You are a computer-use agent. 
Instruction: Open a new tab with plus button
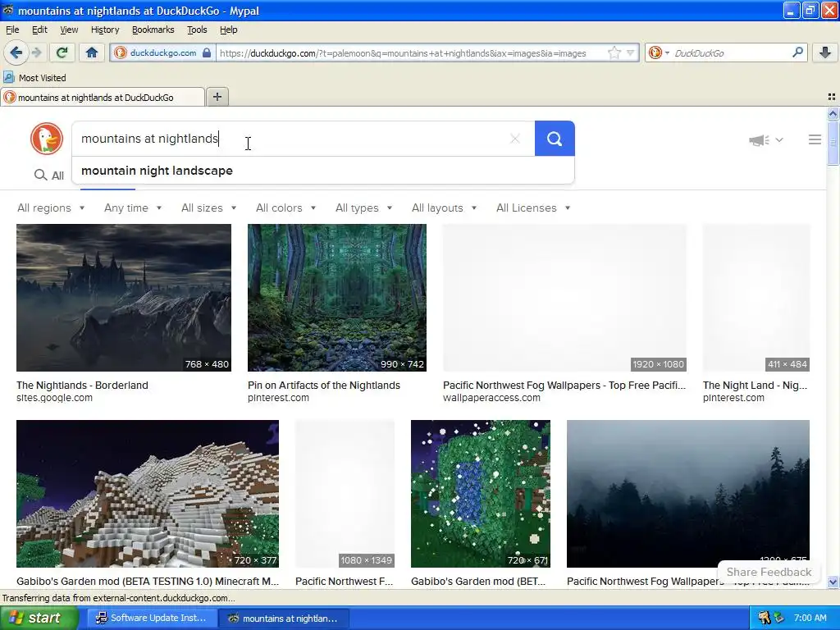[217, 97]
